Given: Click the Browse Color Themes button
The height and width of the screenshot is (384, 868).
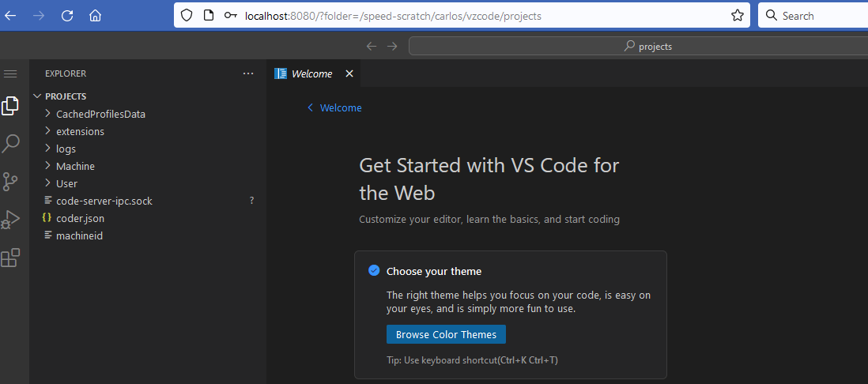Looking at the screenshot, I should pos(446,334).
